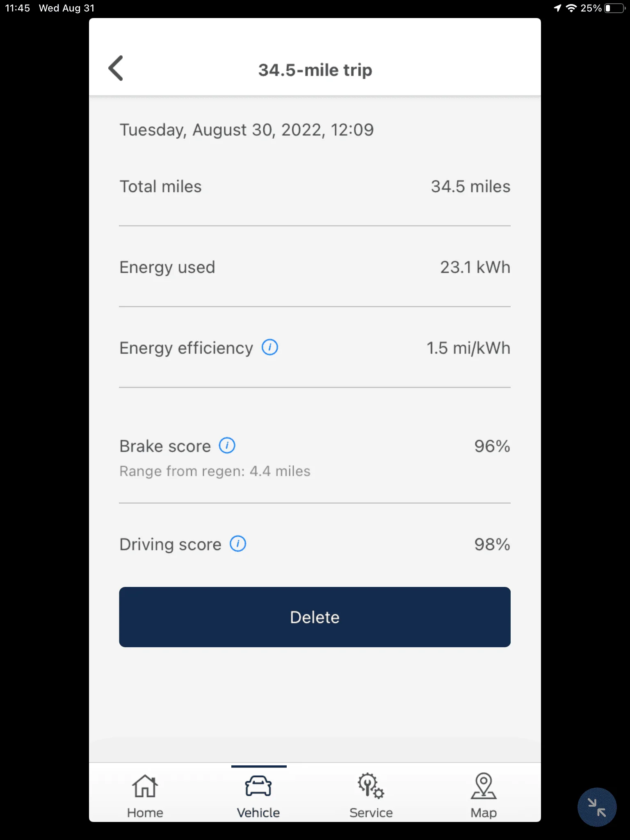Screen dimensions: 630x840
Task: Tap the trip date heading
Action: coord(247,130)
